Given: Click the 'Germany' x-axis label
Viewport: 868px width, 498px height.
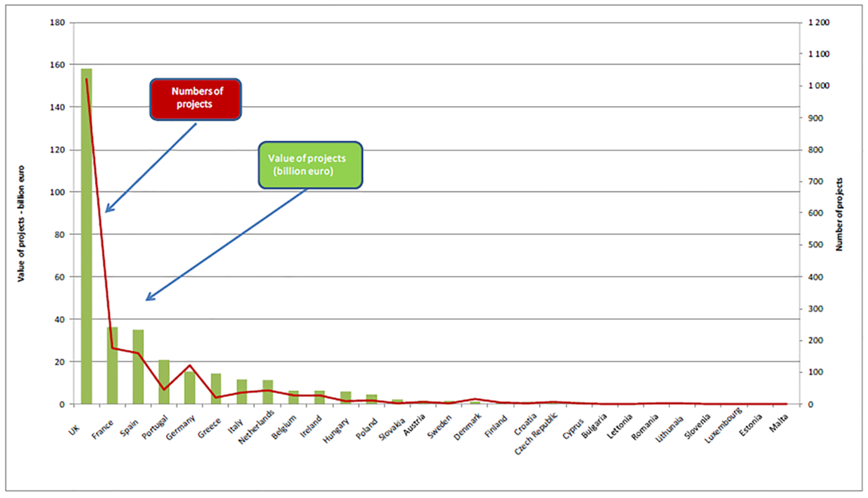Looking at the screenshot, I should click(180, 427).
